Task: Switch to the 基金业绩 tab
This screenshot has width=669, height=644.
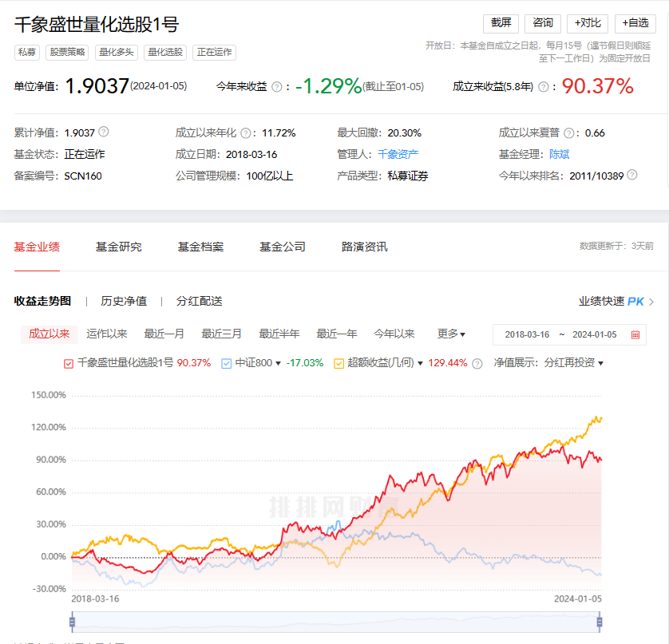Action: [37, 247]
